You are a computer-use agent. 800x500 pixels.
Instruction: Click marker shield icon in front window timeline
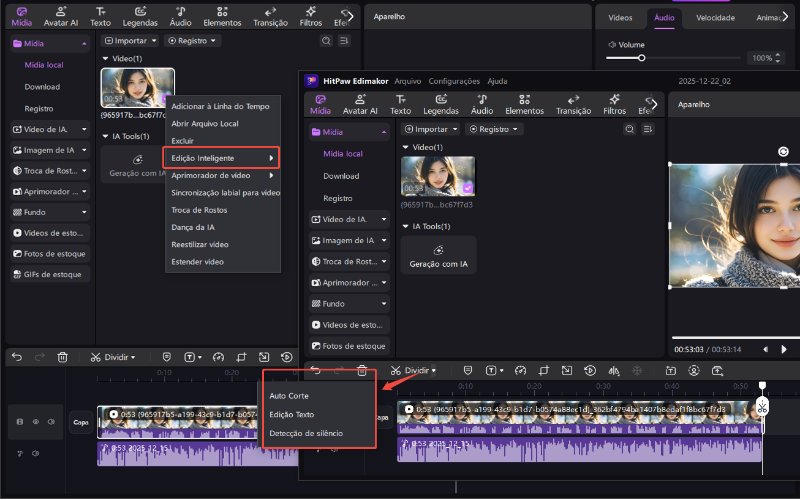pyautogui.click(x=468, y=370)
